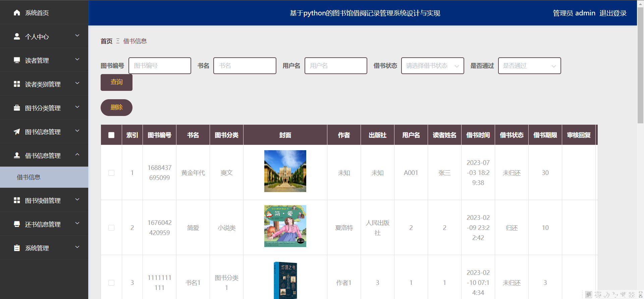The height and width of the screenshot is (299, 644).
Task: Expand the 图书分类管理 chevron
Action: point(77,107)
